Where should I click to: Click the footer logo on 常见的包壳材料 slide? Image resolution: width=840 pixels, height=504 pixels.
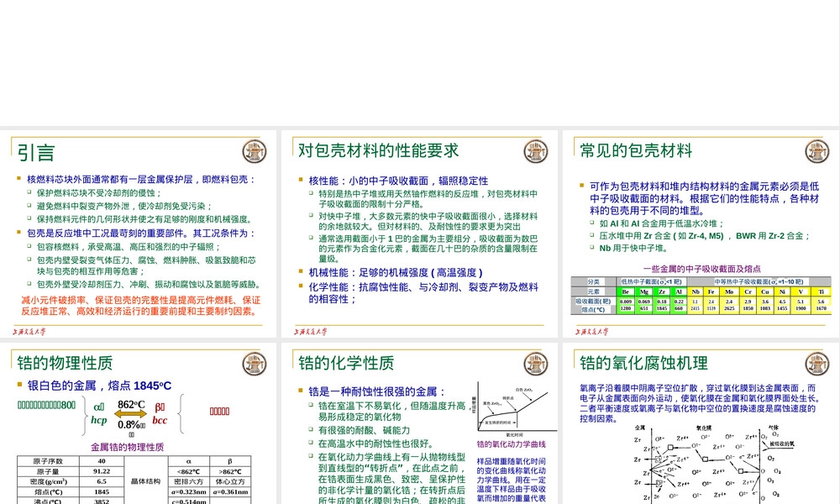click(592, 332)
